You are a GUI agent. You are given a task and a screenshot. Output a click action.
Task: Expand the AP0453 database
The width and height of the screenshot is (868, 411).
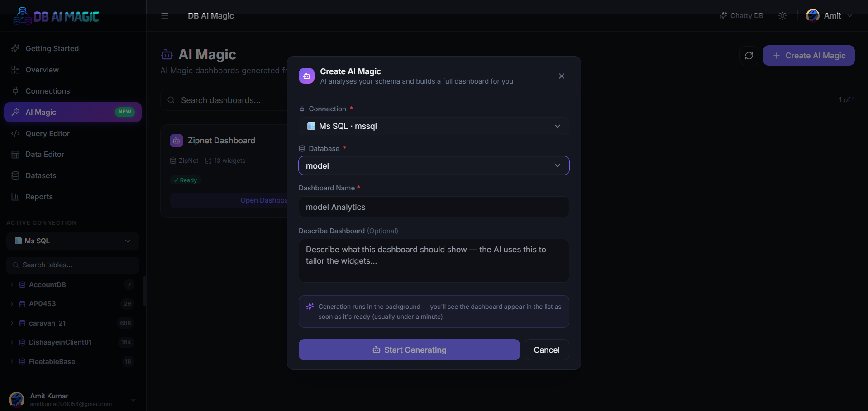pyautogui.click(x=12, y=304)
